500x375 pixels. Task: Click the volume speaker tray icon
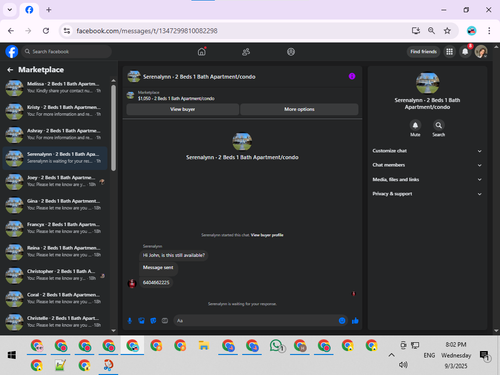tap(403, 365)
